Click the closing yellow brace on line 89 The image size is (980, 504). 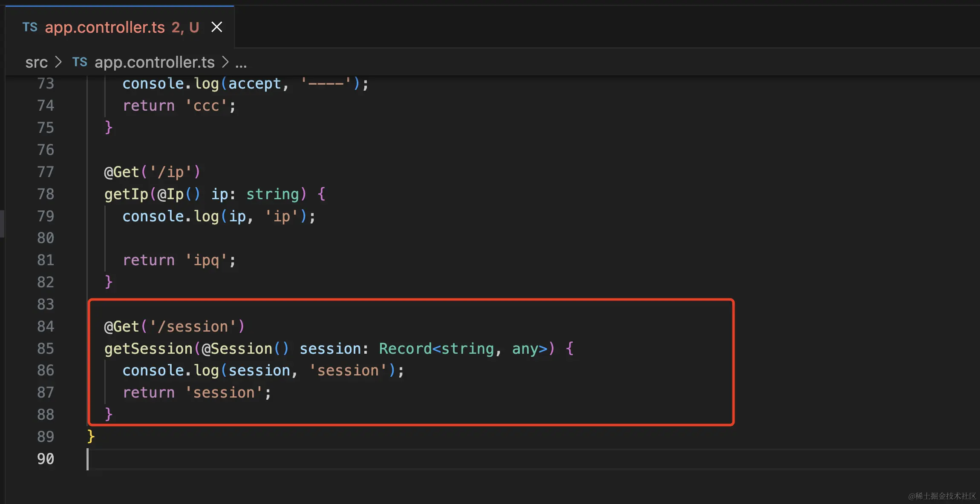pyautogui.click(x=91, y=436)
